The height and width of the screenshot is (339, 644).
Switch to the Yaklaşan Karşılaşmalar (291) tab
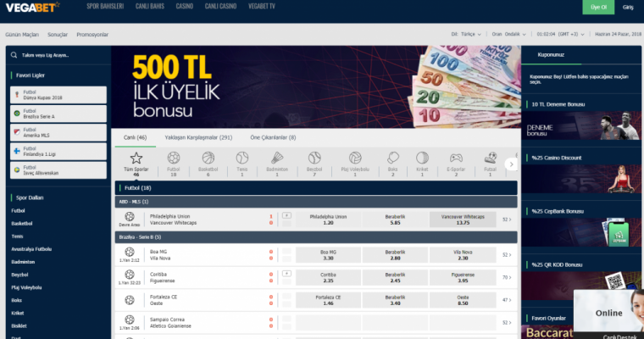[x=198, y=137]
